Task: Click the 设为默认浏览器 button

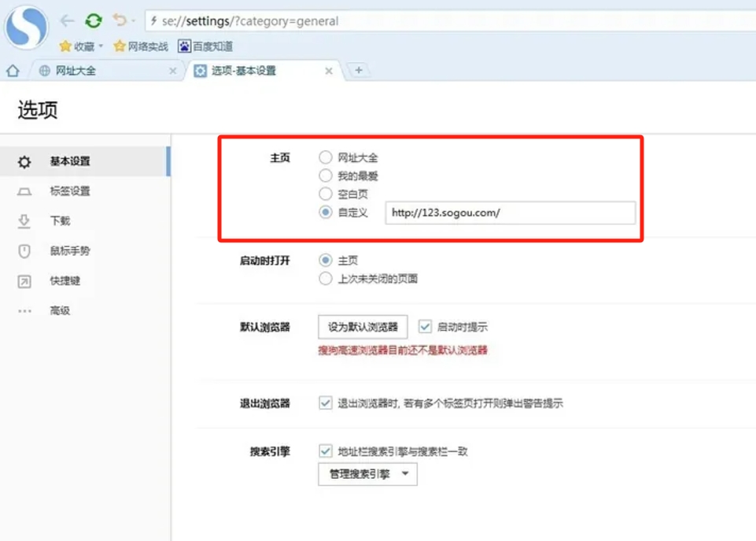Action: coord(363,326)
